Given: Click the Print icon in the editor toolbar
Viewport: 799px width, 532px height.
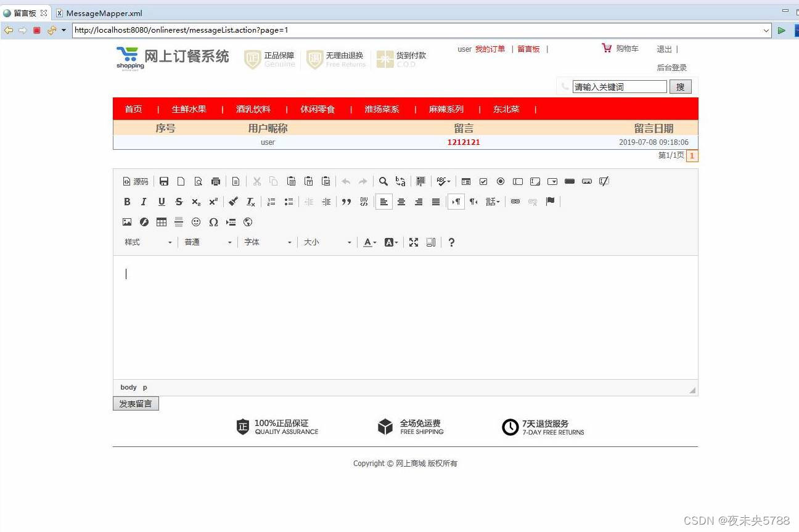Looking at the screenshot, I should (x=216, y=181).
